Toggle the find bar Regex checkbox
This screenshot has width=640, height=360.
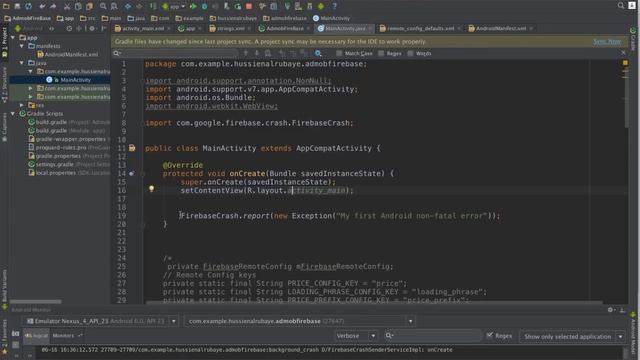click(380, 53)
